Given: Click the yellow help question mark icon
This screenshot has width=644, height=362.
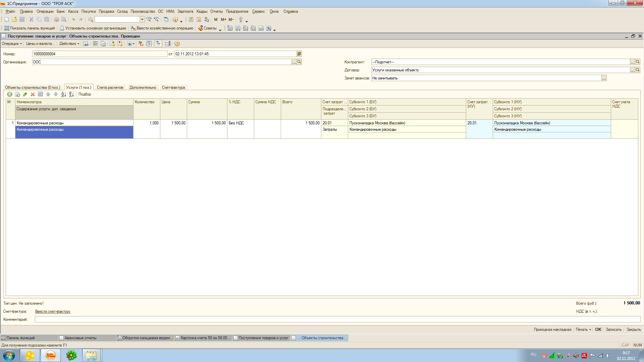Looking at the screenshot, I should point(177,44).
